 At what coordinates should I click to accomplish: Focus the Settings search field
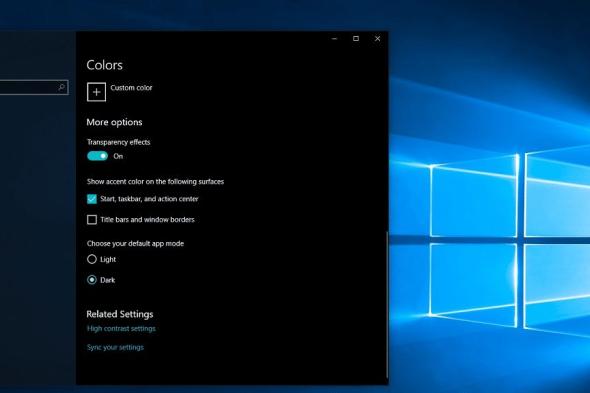click(x=34, y=87)
